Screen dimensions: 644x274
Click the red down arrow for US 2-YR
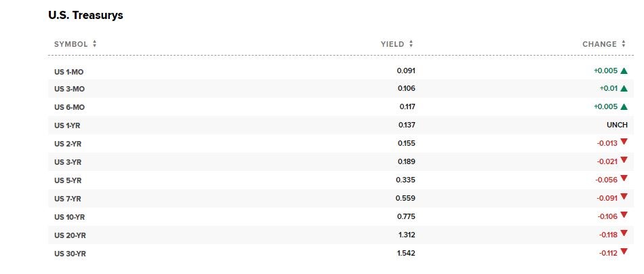tap(624, 143)
